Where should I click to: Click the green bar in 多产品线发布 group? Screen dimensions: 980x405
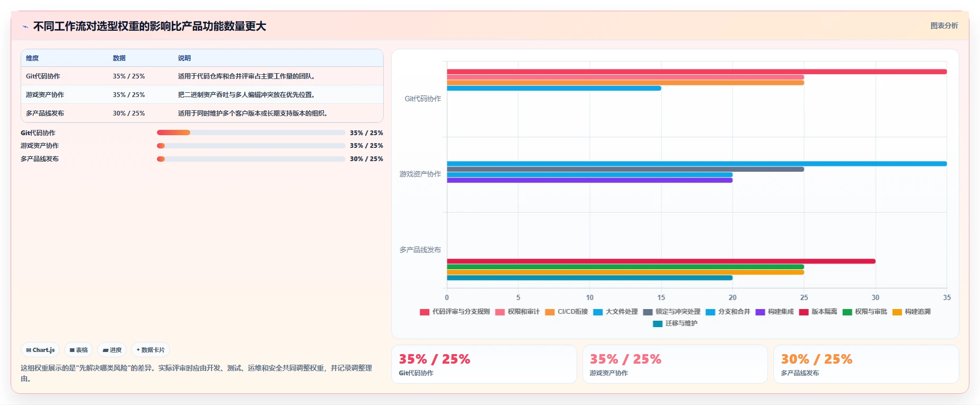(625, 267)
